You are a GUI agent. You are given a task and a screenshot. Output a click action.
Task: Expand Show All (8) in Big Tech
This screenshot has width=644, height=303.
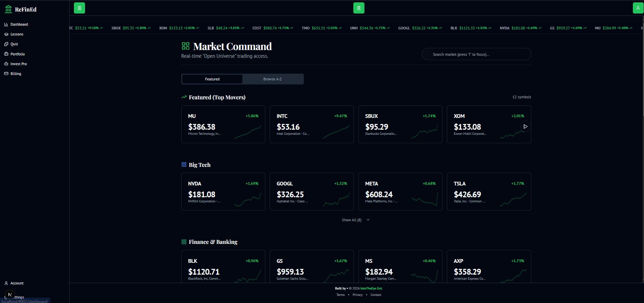356,220
